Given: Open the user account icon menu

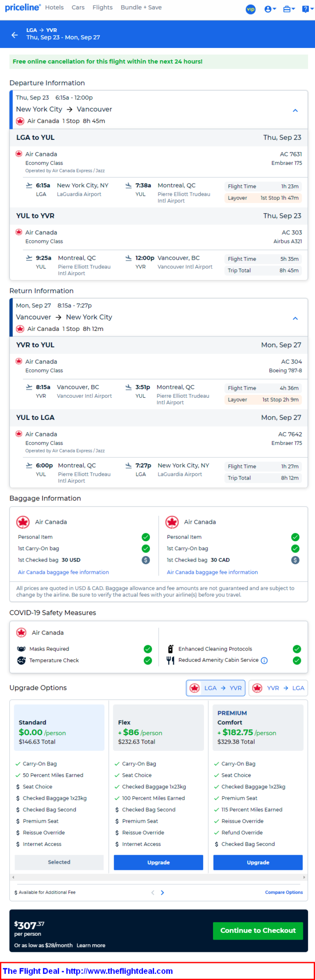Looking at the screenshot, I should point(270,9).
